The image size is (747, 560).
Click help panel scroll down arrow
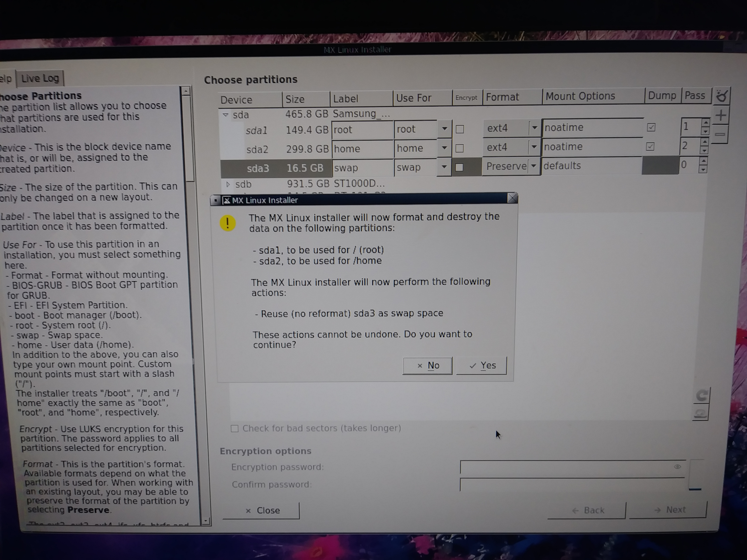pyautogui.click(x=206, y=521)
